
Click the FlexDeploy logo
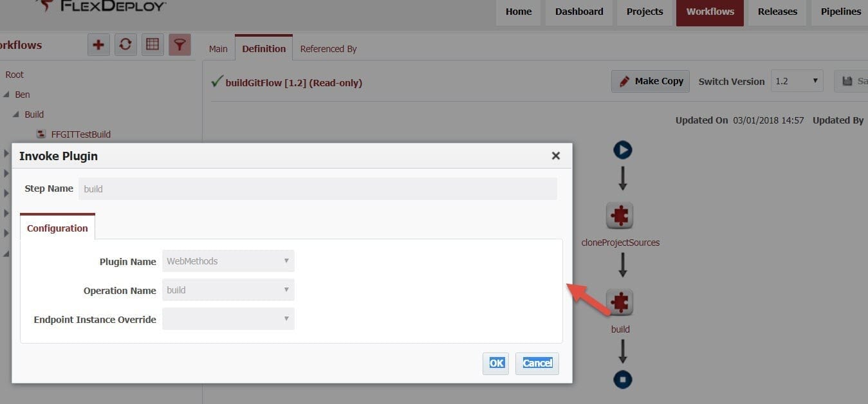(102, 6)
